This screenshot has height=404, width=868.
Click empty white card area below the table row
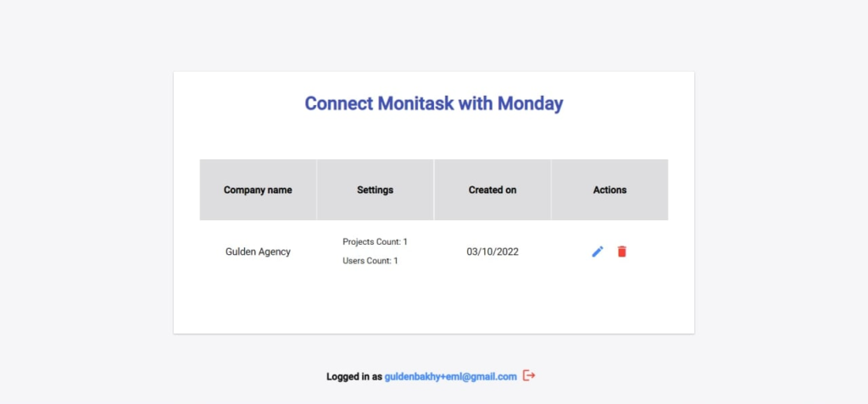[434, 305]
